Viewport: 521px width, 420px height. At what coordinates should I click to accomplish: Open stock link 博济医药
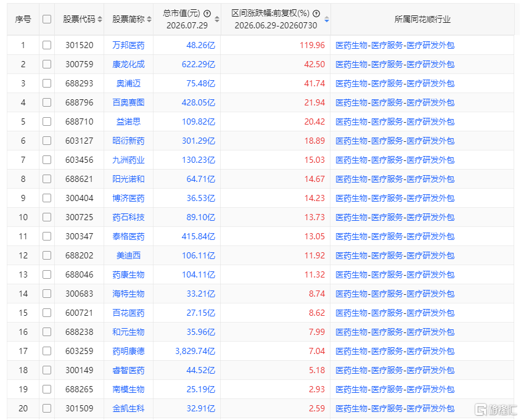point(128,198)
